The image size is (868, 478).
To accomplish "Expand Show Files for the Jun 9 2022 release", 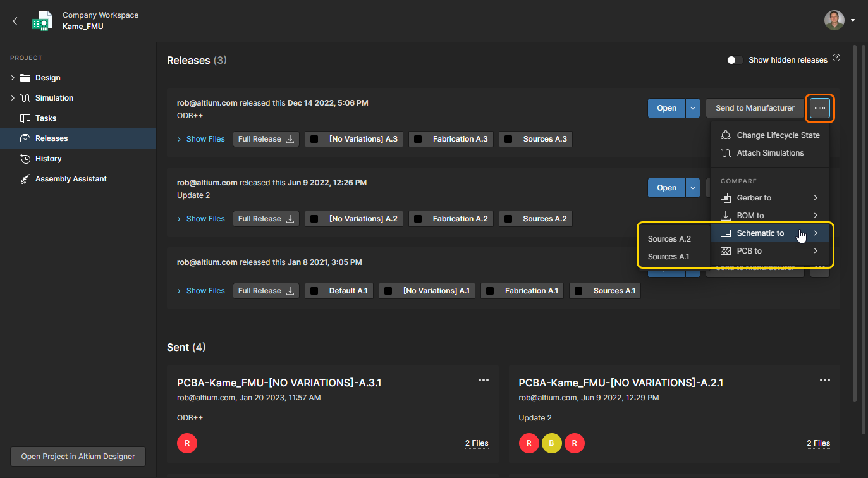I will click(x=201, y=219).
